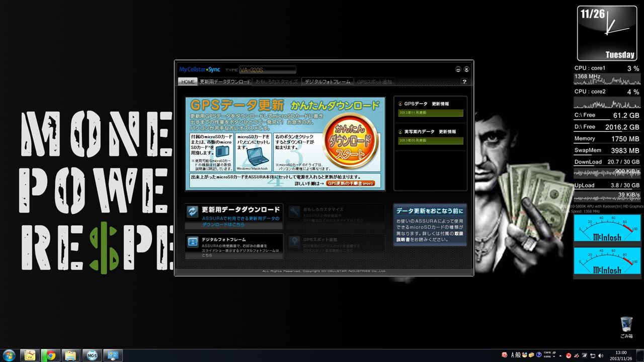Open Windows Explorer from the taskbar

point(71,355)
